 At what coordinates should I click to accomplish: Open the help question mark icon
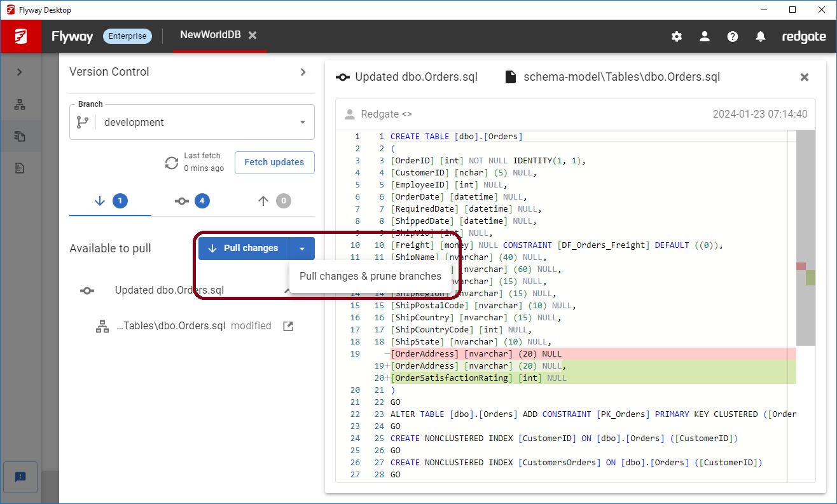click(x=732, y=36)
